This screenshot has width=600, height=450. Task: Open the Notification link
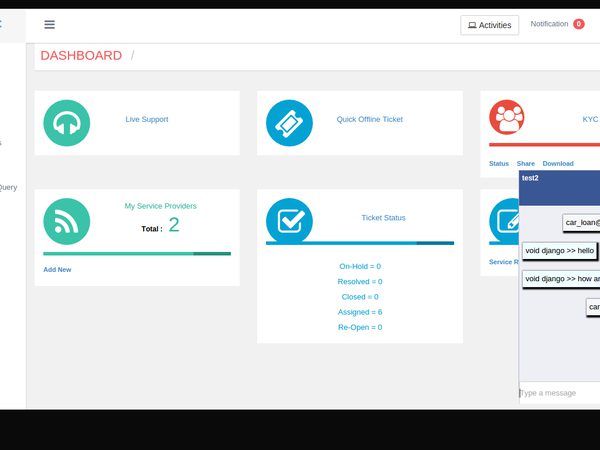[x=549, y=24]
